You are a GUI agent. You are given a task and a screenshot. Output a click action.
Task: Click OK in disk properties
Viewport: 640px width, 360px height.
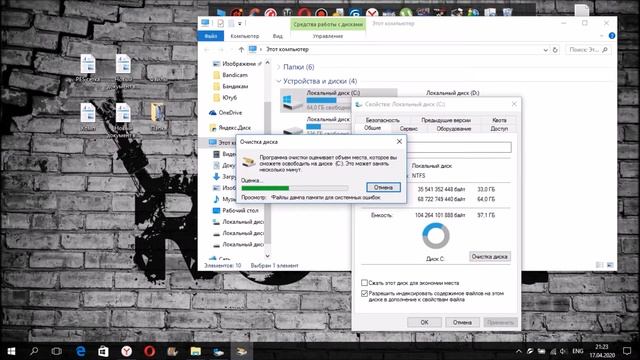424,322
